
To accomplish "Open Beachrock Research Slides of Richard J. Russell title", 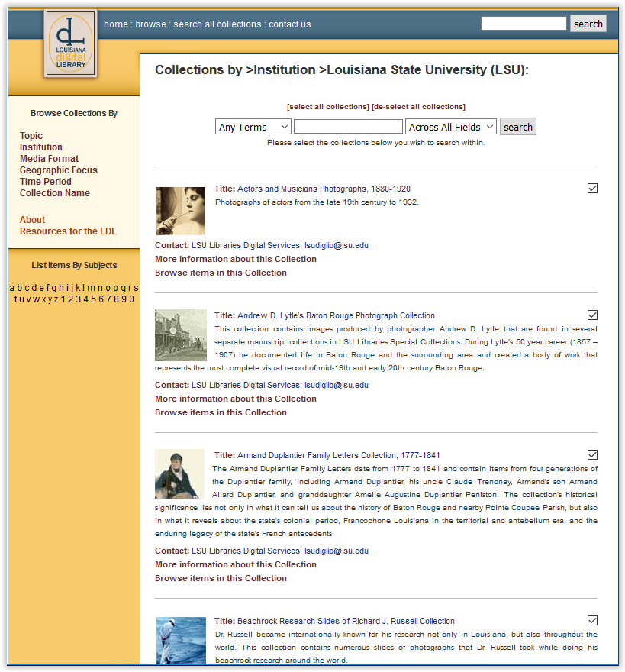I will 346,621.
